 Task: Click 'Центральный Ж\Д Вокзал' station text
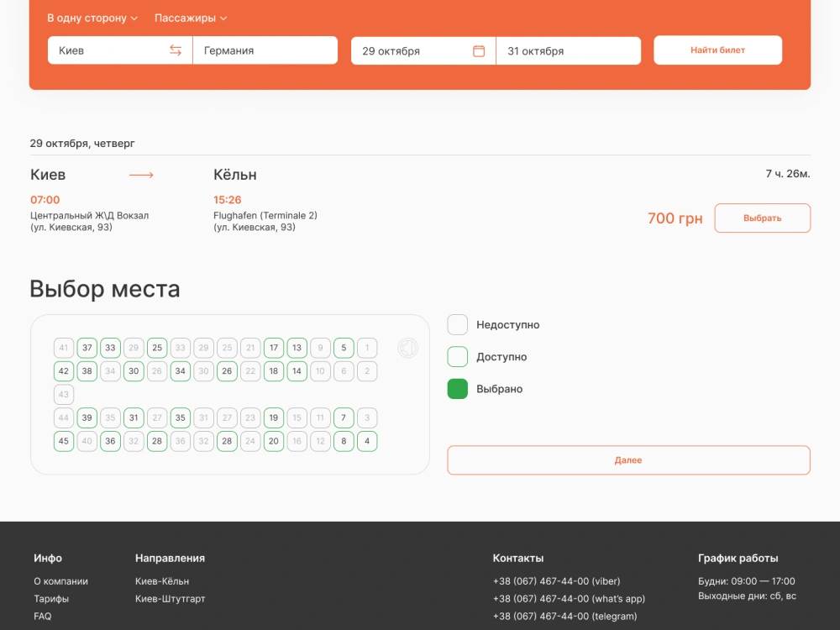coord(90,215)
